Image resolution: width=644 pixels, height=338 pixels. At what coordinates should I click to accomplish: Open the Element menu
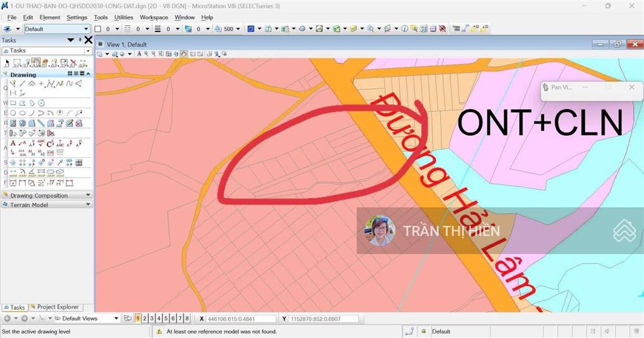(50, 17)
